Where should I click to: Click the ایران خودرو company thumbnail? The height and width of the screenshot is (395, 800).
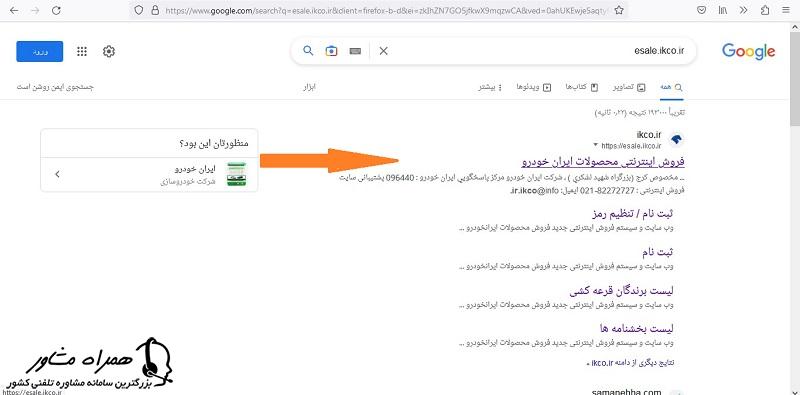tap(236, 174)
